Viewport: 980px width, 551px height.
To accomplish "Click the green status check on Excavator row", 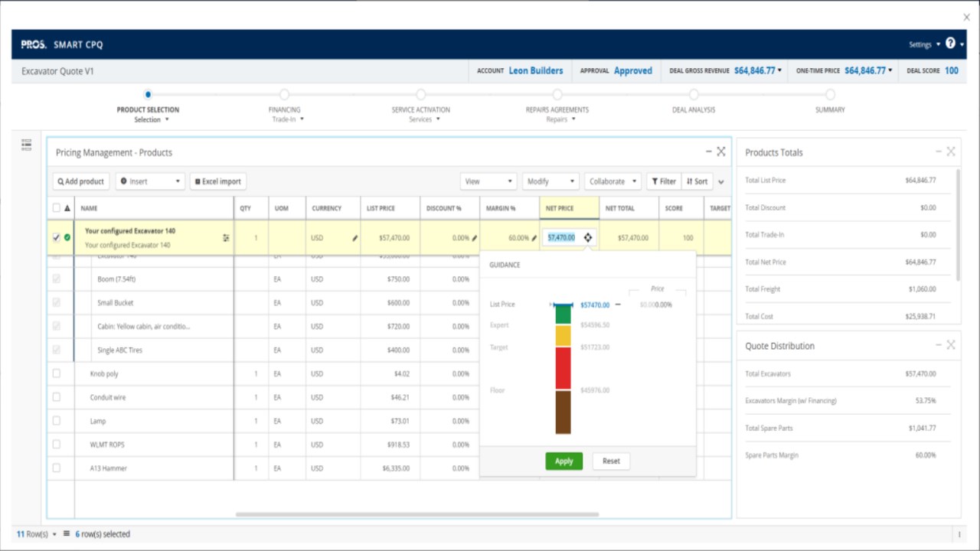I will (67, 238).
